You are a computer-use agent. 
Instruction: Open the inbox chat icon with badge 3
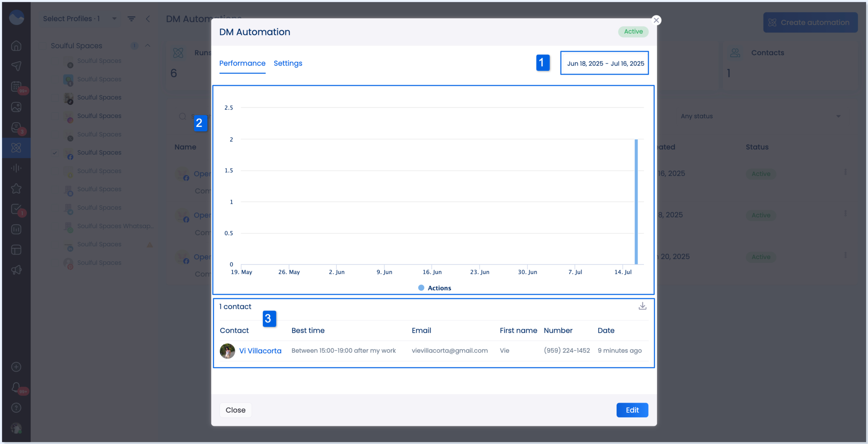(16, 127)
